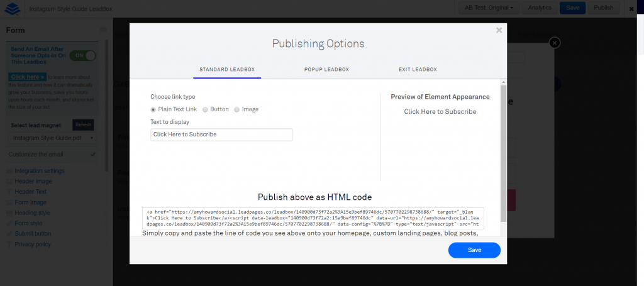Viewport: 644px width, 286px height.
Task: Click the 'Click here »' link
Action: tap(28, 77)
